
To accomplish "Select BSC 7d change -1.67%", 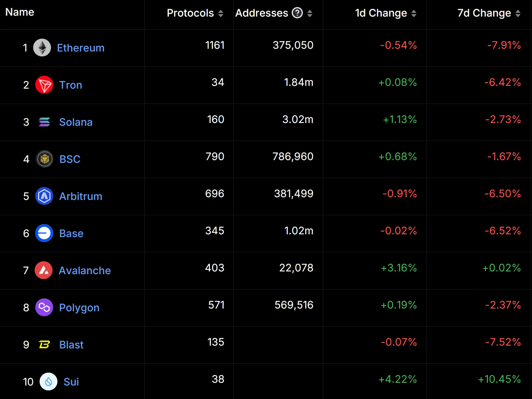I will coord(504,156).
